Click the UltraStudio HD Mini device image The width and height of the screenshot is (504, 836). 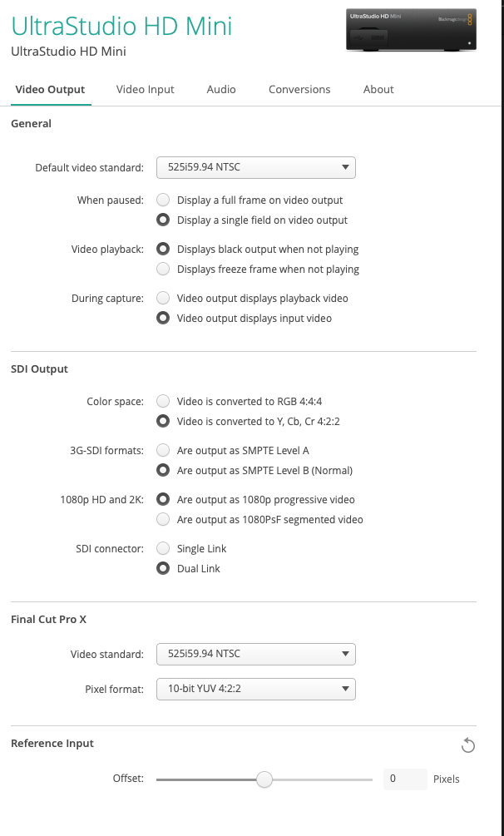411,31
